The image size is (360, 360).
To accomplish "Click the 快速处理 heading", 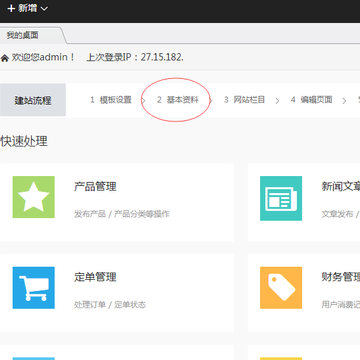I will pyautogui.click(x=24, y=141).
